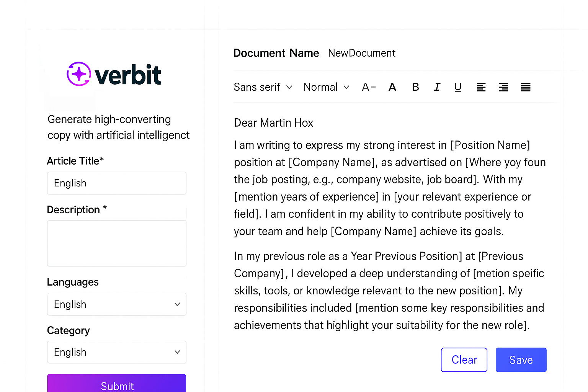The height and width of the screenshot is (392, 588).
Task: Click inside the Description text area
Action: pos(117,243)
